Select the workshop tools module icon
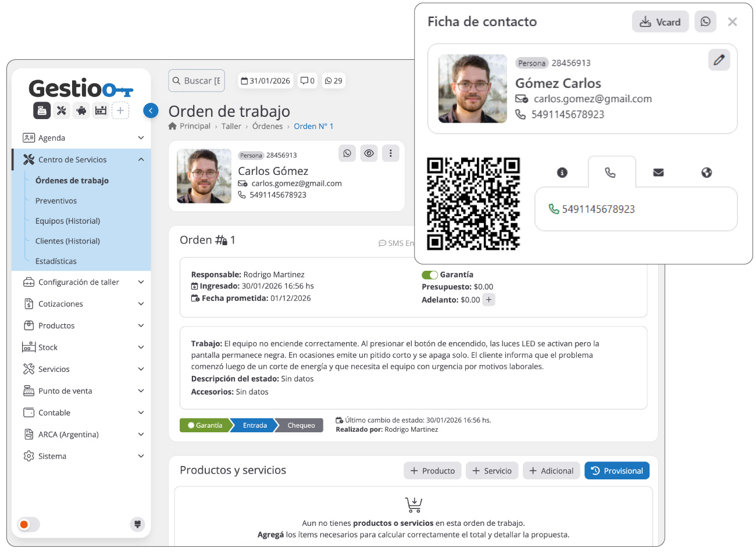756x552 pixels. click(62, 110)
